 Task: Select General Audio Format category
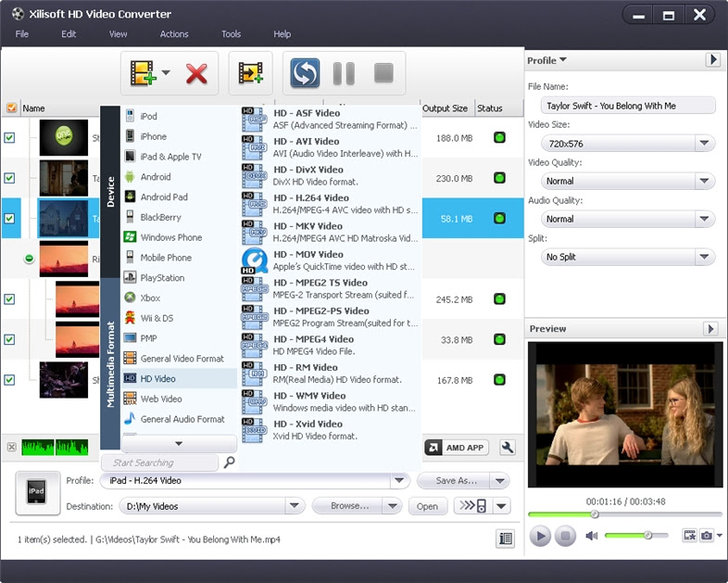pyautogui.click(x=179, y=419)
